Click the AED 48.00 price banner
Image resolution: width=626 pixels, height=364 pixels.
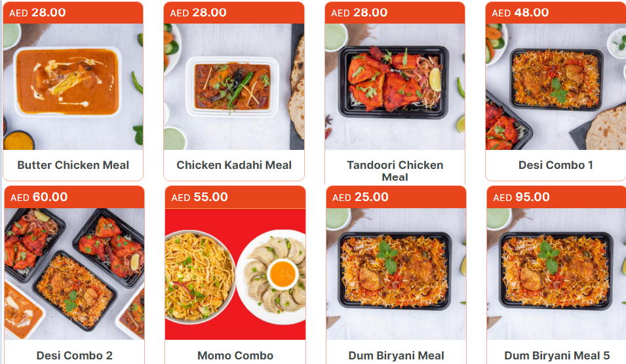coord(556,12)
